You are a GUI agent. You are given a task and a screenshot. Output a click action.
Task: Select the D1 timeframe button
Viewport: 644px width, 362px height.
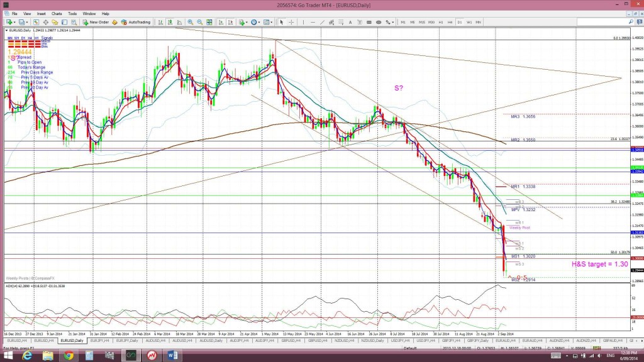point(458,23)
